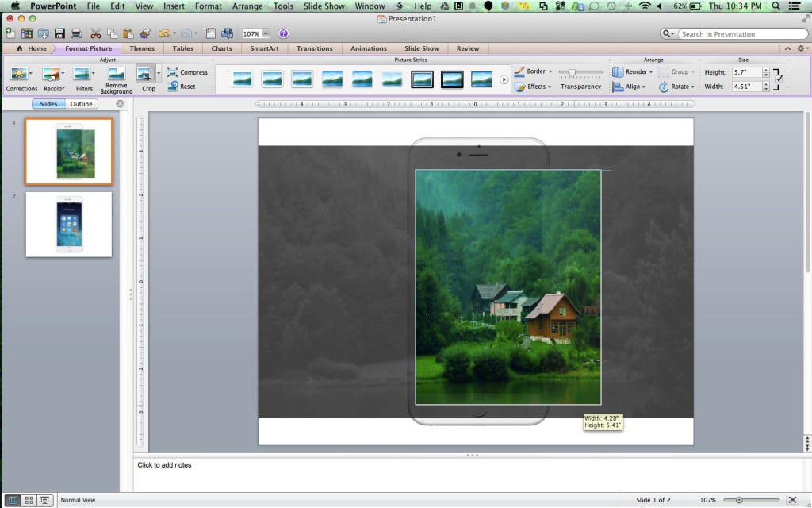
Task: Click the Open file folder icon
Action: tap(44, 33)
